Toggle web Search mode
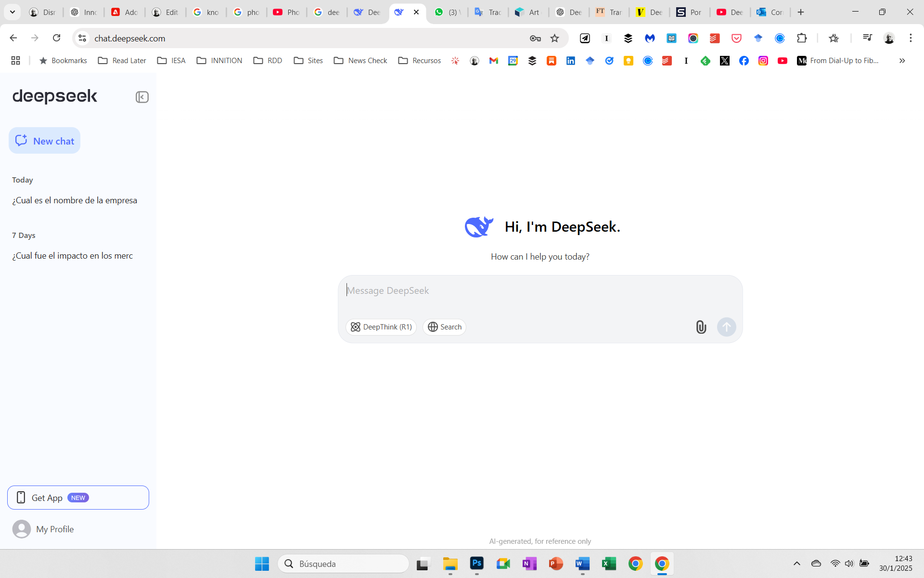The width and height of the screenshot is (924, 578). pyautogui.click(x=444, y=327)
